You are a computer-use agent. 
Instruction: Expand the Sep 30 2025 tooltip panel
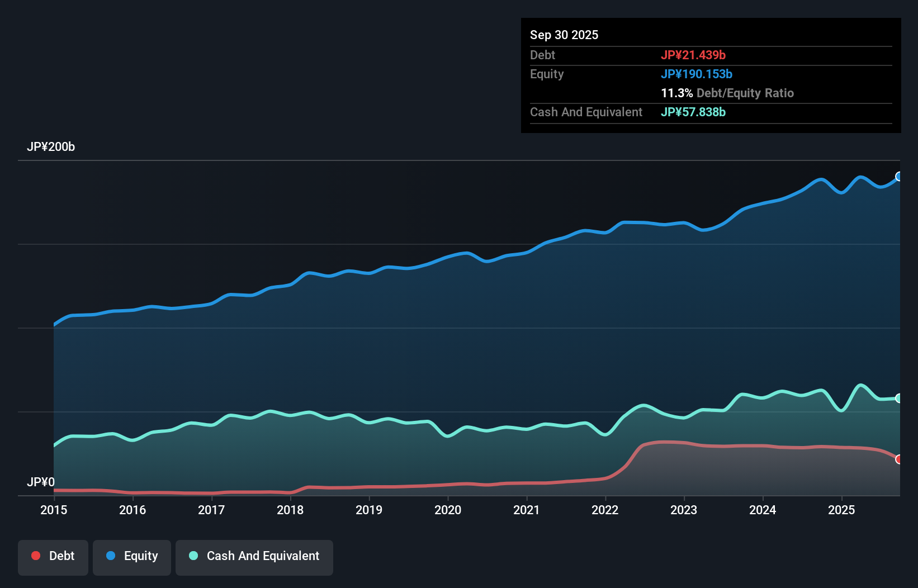(564, 35)
